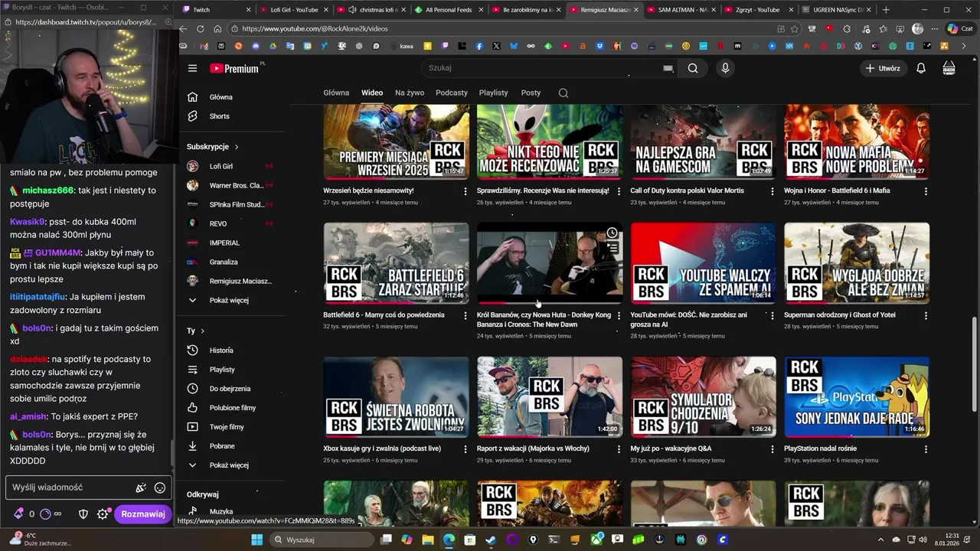980x551 pixels.
Task: Start voice search with the microphone icon
Action: point(725,68)
